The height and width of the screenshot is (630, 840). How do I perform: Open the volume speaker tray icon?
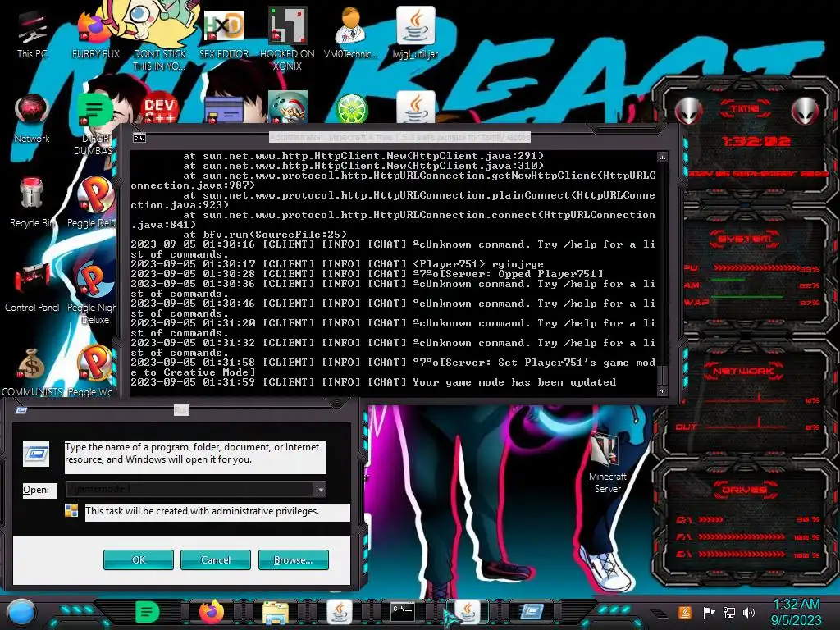coord(748,612)
